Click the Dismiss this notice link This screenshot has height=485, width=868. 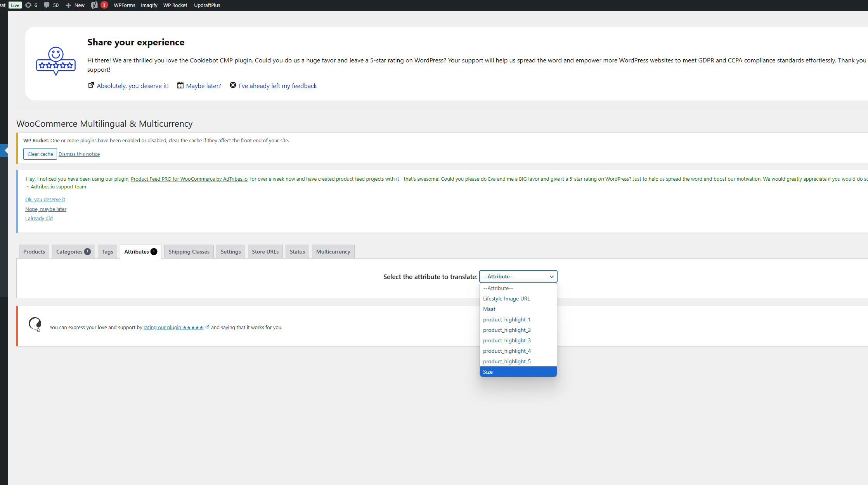[x=79, y=154]
